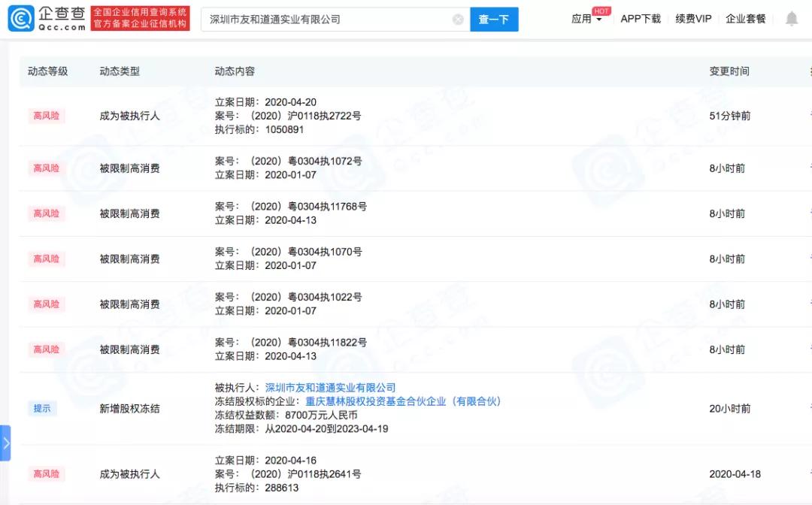
Task: Open the 应用 dropdown chevron arrow
Action: (598, 20)
